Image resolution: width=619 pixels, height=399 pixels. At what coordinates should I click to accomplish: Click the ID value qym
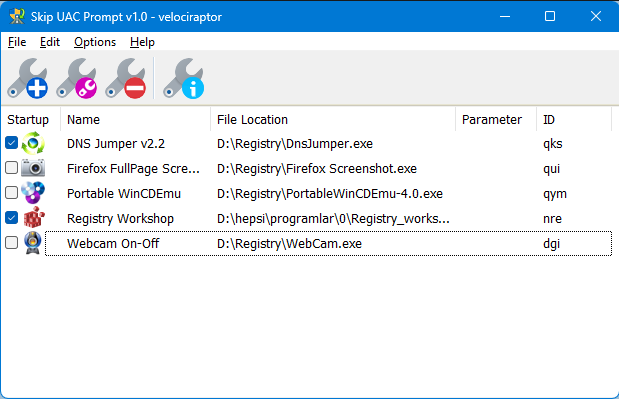(555, 194)
